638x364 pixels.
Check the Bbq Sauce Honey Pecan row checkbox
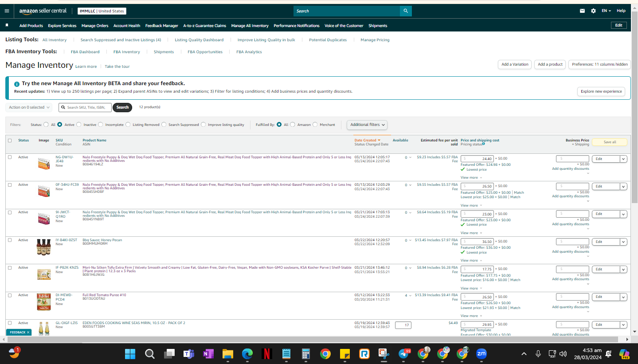coord(10,240)
